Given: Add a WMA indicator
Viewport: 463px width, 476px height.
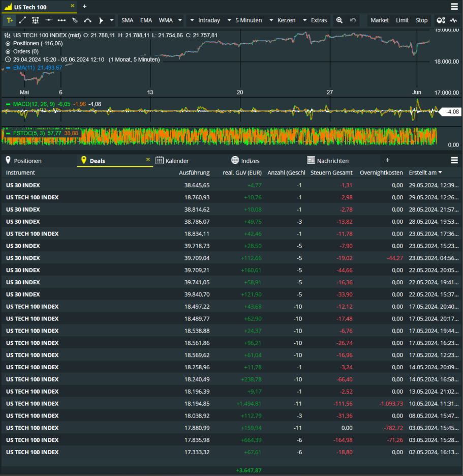Looking at the screenshot, I should click(166, 20).
